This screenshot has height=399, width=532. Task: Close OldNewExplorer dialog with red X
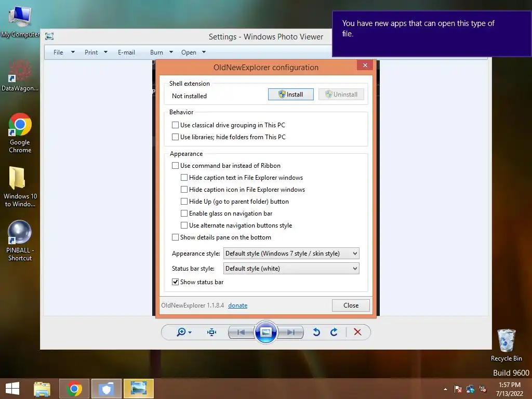[x=365, y=65]
